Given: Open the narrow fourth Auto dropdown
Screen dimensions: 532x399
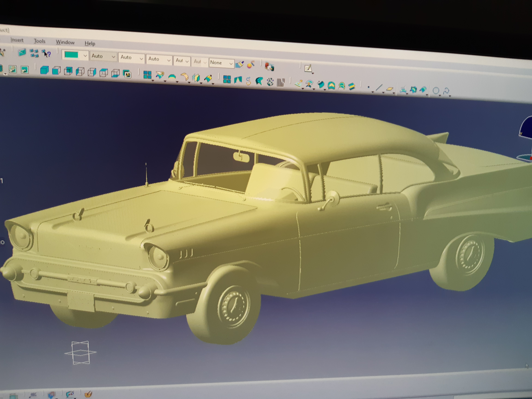Looking at the screenshot, I should click(182, 61).
